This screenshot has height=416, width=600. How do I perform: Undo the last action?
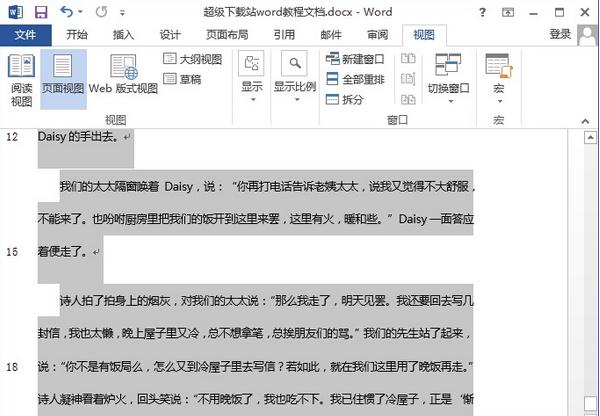pos(67,12)
